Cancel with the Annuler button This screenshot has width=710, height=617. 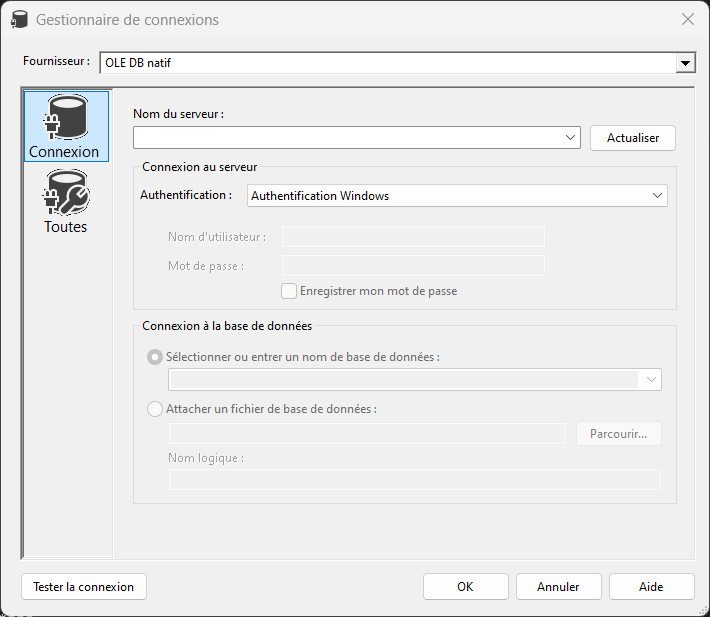[x=558, y=587]
